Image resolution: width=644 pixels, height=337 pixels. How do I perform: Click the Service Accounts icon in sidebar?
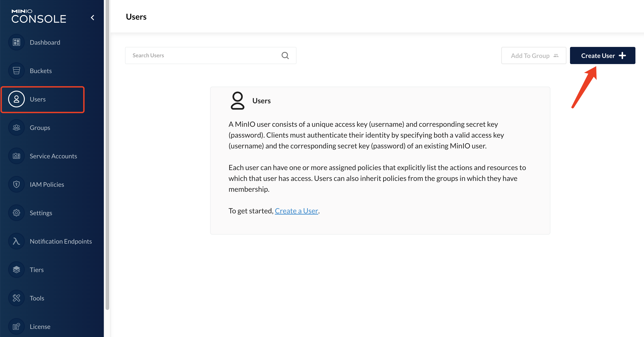(x=16, y=155)
